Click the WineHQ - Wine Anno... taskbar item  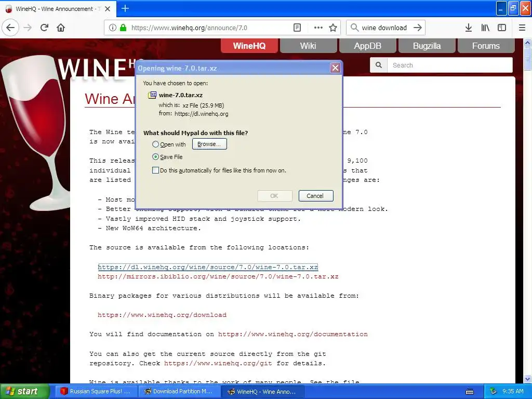click(x=262, y=392)
